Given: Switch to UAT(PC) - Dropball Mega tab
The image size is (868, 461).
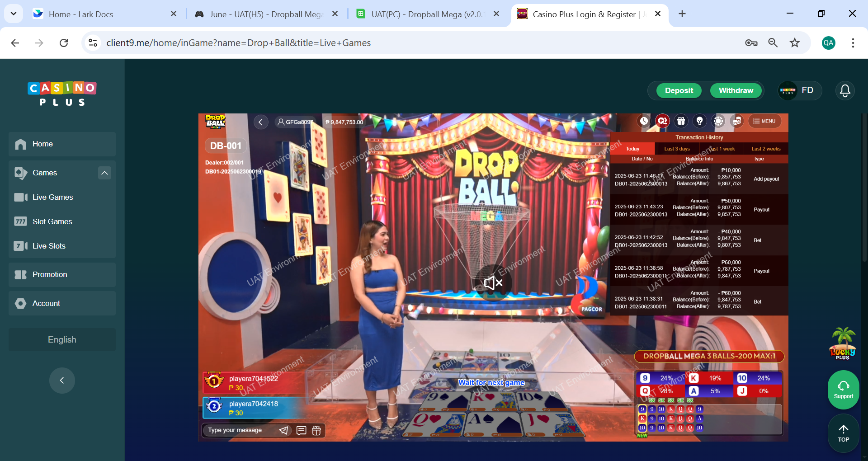Looking at the screenshot, I should point(428,14).
